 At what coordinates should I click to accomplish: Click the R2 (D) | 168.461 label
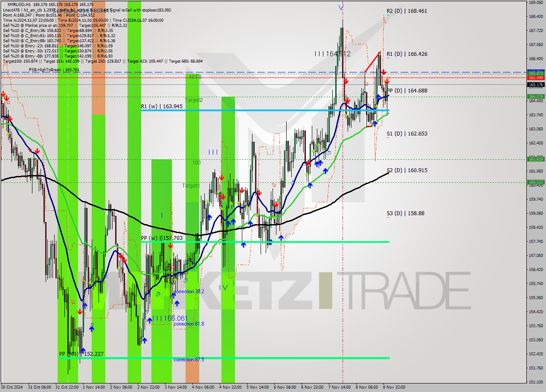tap(407, 11)
